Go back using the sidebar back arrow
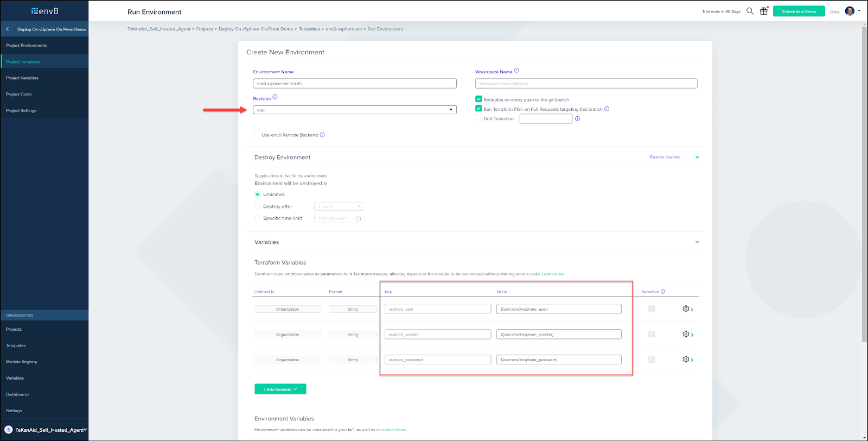This screenshot has width=868, height=441. pos(8,29)
